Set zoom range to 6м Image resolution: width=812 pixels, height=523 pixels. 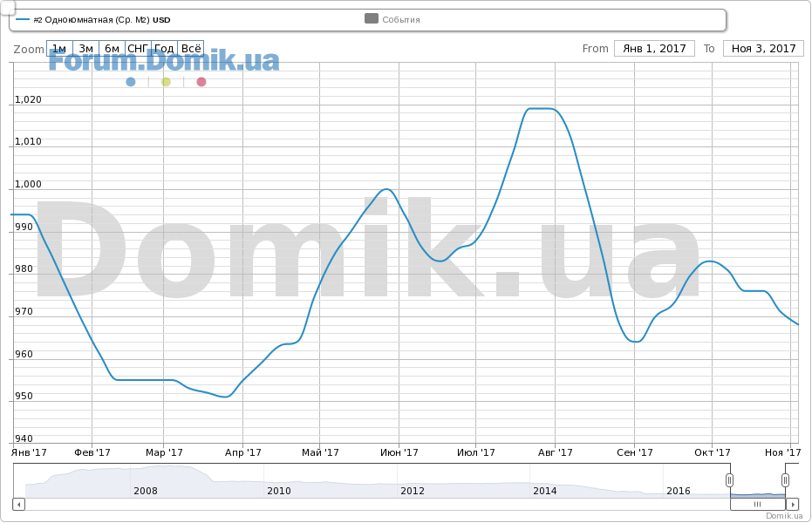point(112,49)
